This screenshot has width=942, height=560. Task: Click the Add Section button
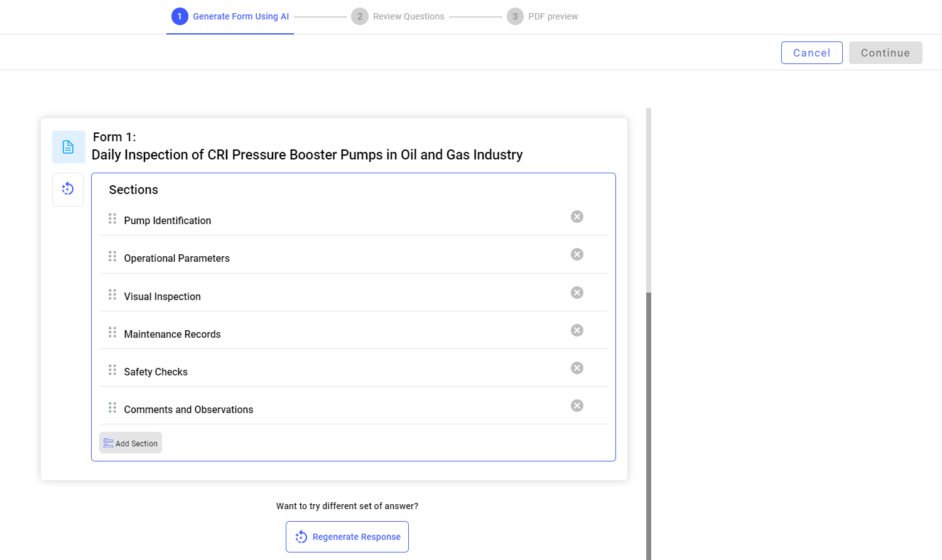[131, 443]
